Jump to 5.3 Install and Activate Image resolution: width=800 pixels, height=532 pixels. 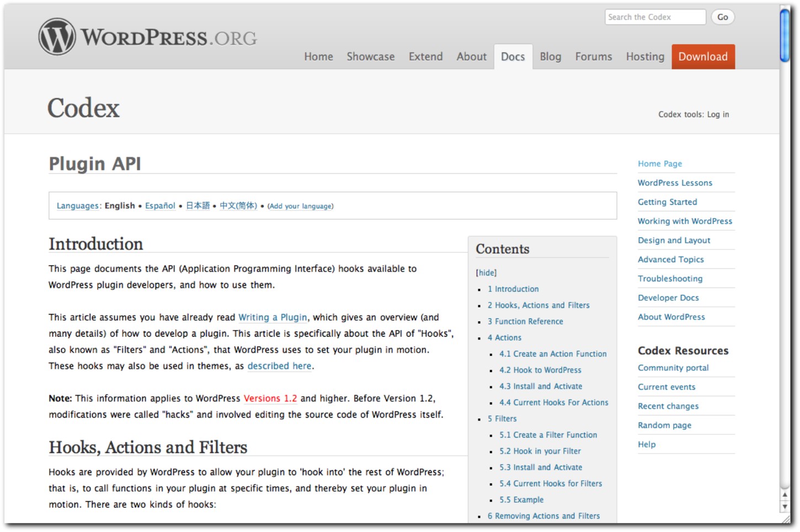pyautogui.click(x=541, y=467)
